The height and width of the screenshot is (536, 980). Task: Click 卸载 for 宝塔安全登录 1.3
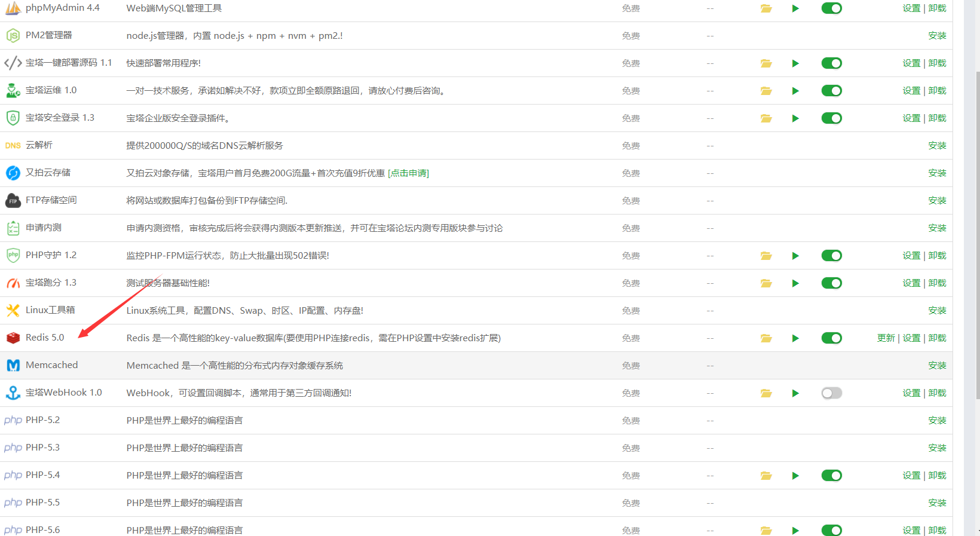pos(938,118)
